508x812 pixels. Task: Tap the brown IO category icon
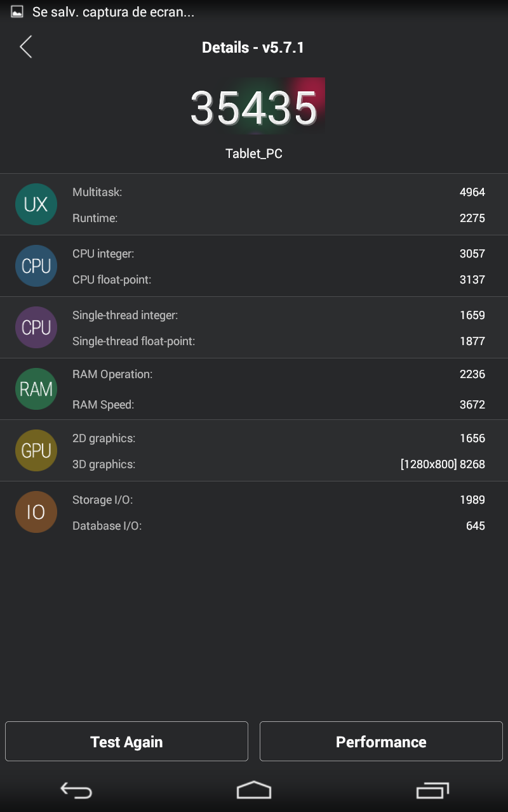pyautogui.click(x=36, y=512)
